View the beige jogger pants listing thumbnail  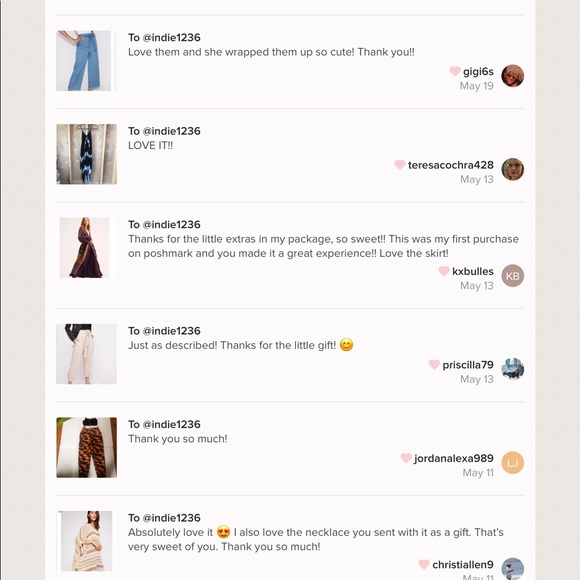click(87, 354)
